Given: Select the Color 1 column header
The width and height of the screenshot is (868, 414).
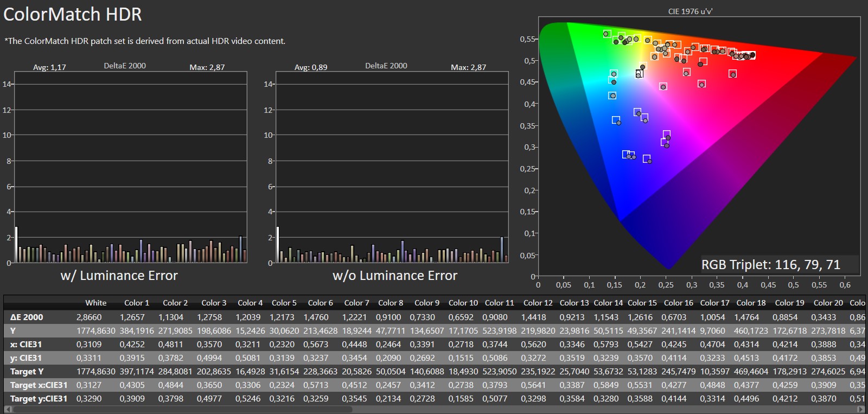Looking at the screenshot, I should pos(136,303).
